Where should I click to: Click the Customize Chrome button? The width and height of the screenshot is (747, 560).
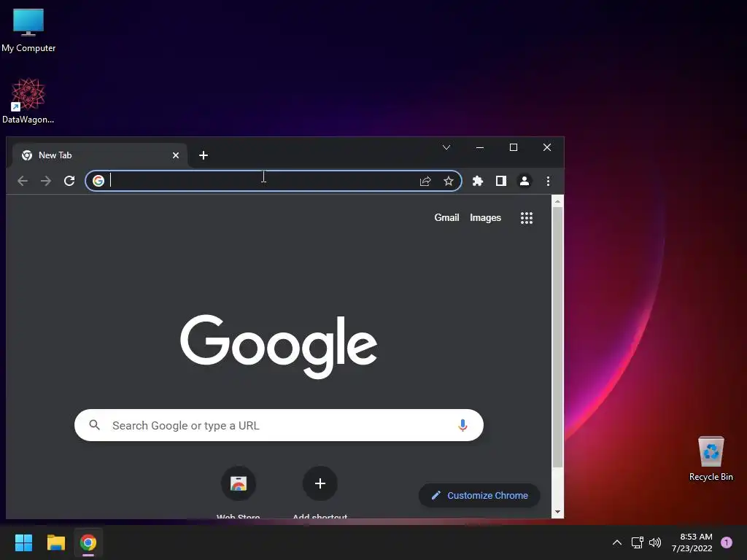click(x=479, y=495)
